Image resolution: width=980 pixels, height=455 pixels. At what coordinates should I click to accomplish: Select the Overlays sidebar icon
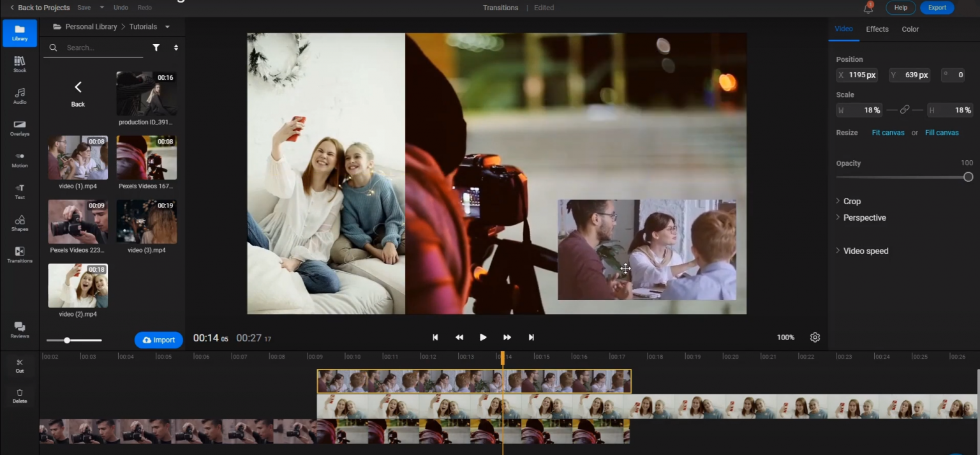20,128
